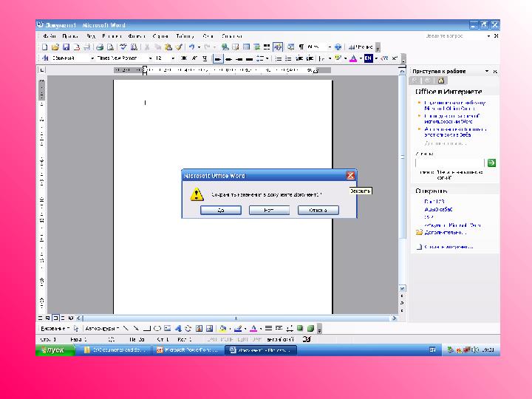The image size is (532, 399).
Task: Click the green search Go arrow button
Action: point(491,163)
